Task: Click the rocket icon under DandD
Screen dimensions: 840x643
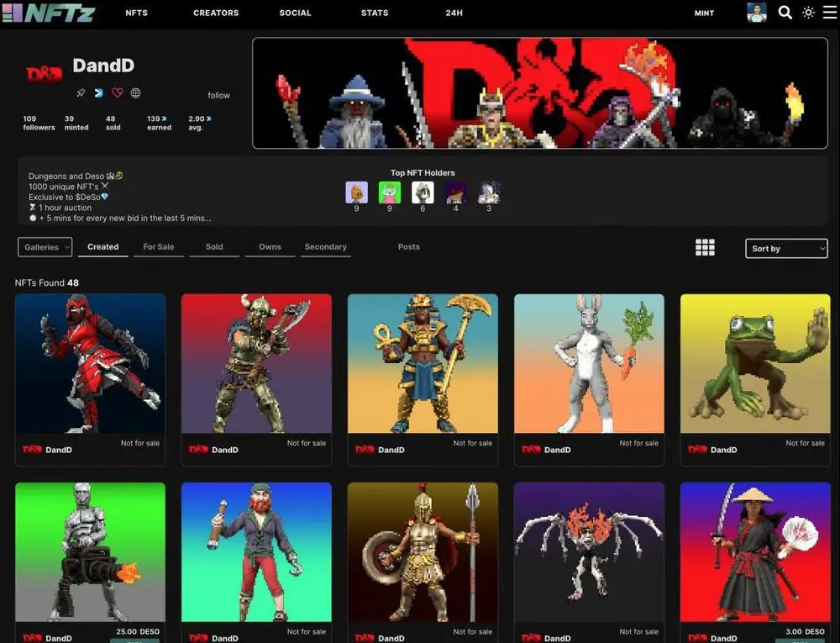Action: pos(81,93)
